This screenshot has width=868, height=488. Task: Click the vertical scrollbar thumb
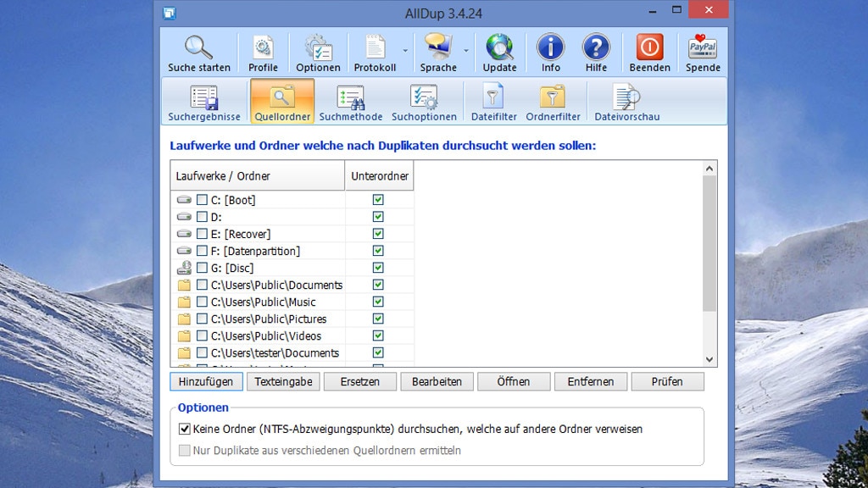(709, 243)
